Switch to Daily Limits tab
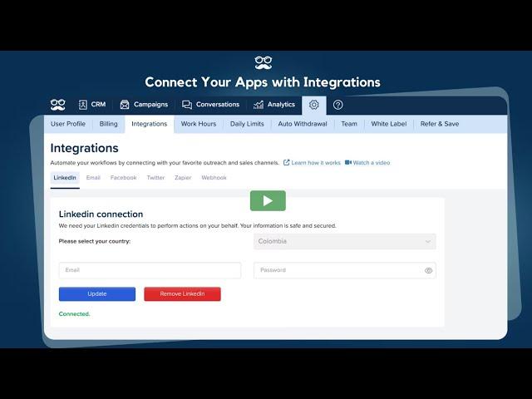The height and width of the screenshot is (399, 532). point(247,124)
